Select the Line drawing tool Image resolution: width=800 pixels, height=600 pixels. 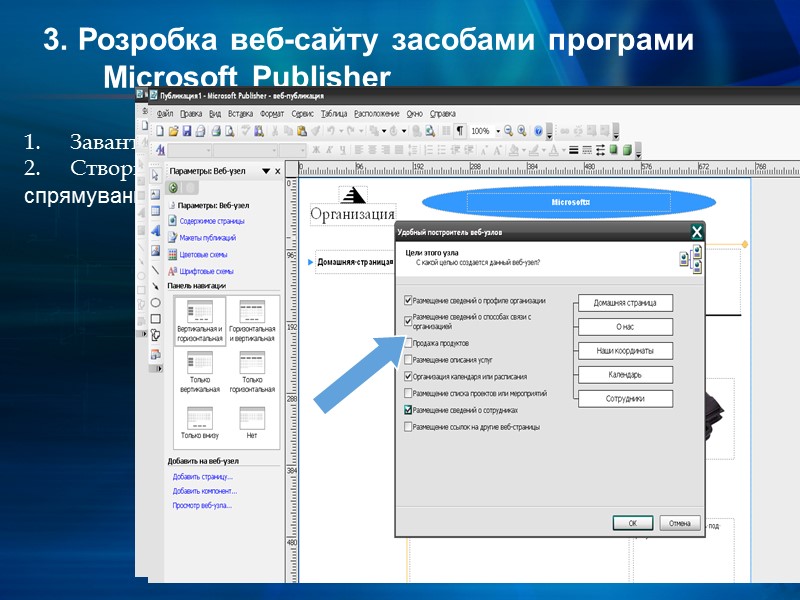(x=155, y=270)
